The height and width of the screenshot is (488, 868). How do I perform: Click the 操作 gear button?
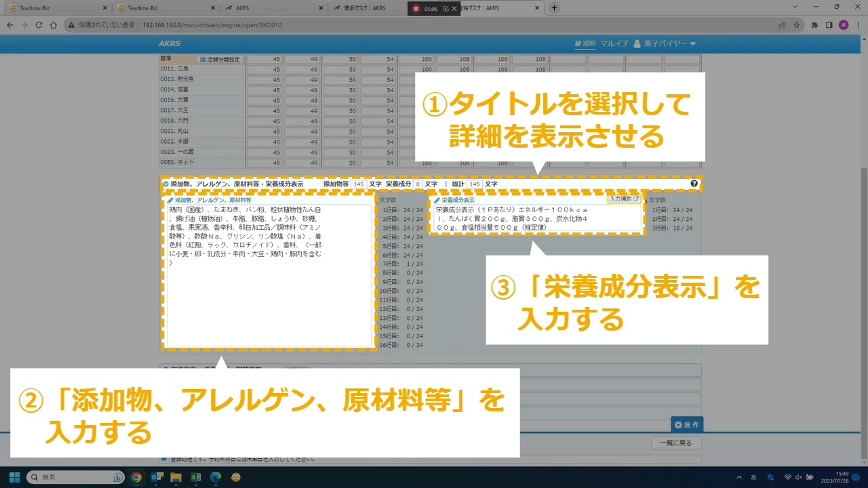coord(686,425)
